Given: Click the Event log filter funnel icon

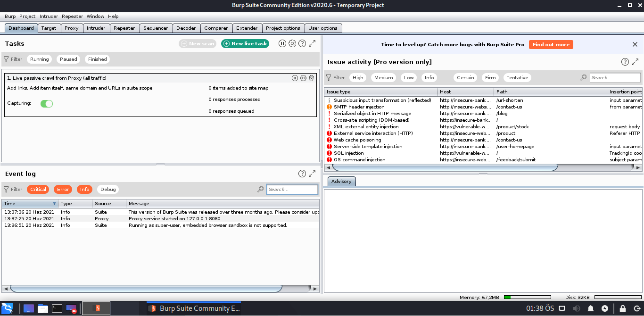Looking at the screenshot, I should click(6, 190).
